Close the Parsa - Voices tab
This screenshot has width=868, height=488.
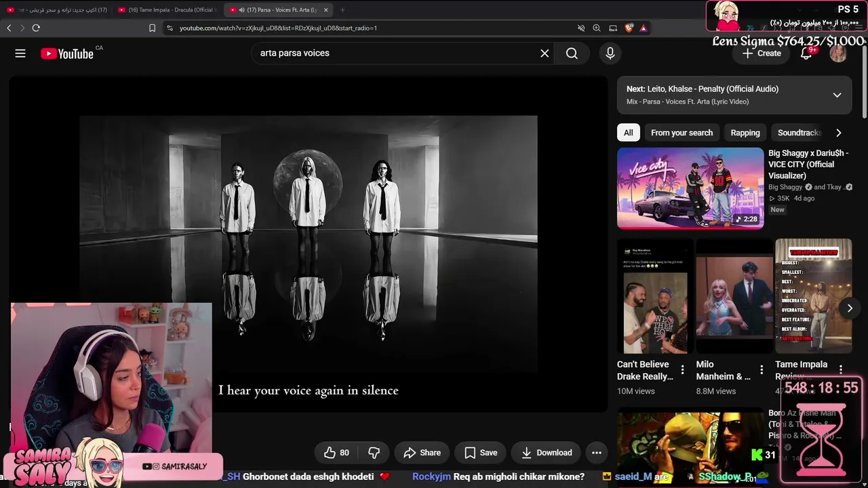326,10
